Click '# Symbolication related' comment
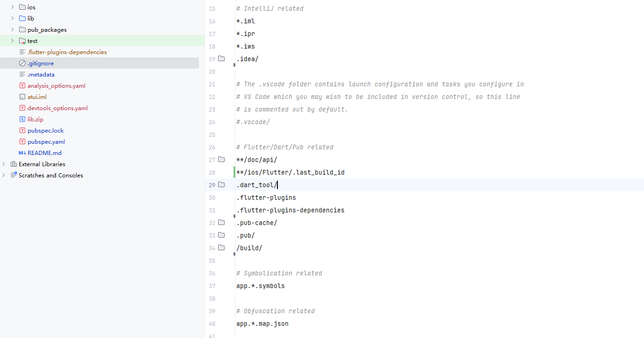This screenshot has height=338, width=644. click(279, 273)
